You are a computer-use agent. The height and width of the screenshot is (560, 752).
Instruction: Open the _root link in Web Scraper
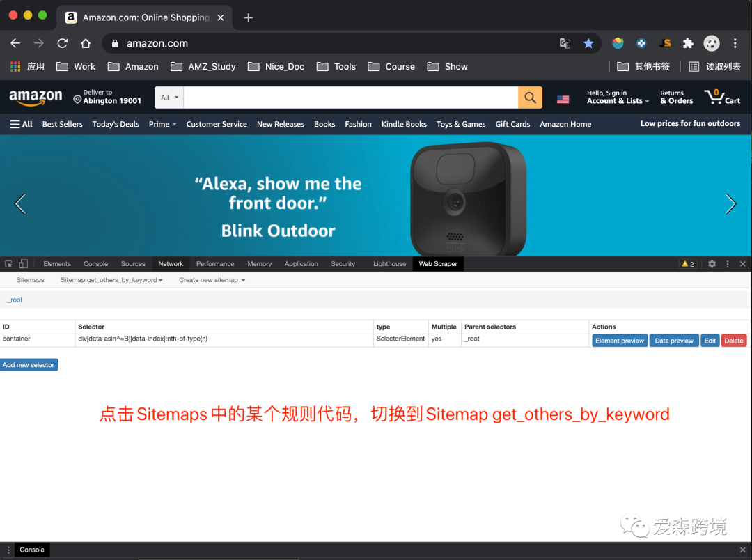tap(15, 300)
